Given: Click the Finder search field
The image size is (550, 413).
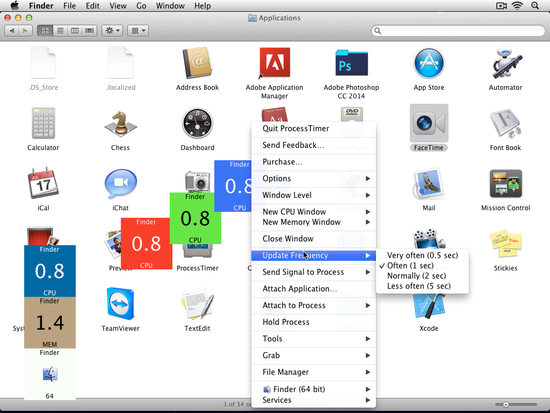Looking at the screenshot, I should (x=458, y=31).
